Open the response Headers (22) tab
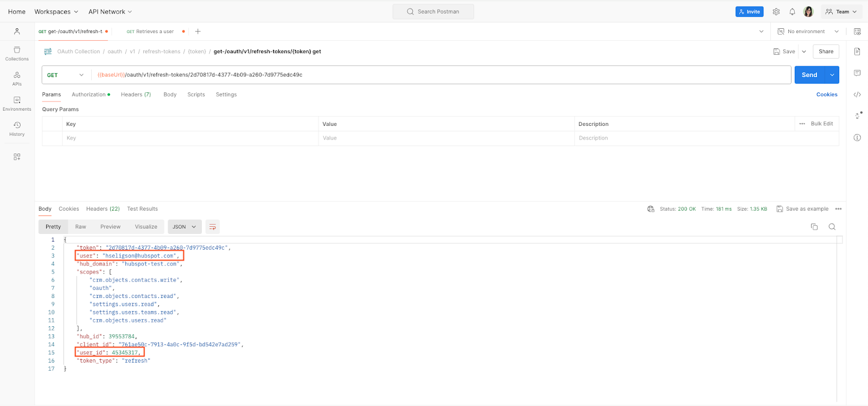This screenshot has height=406, width=868. [x=103, y=209]
